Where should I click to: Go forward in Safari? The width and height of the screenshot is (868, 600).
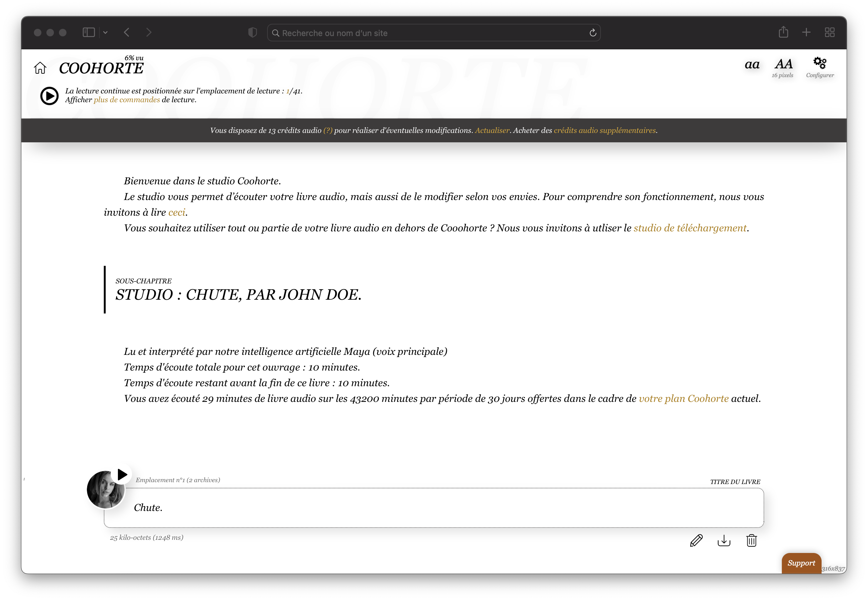click(149, 33)
